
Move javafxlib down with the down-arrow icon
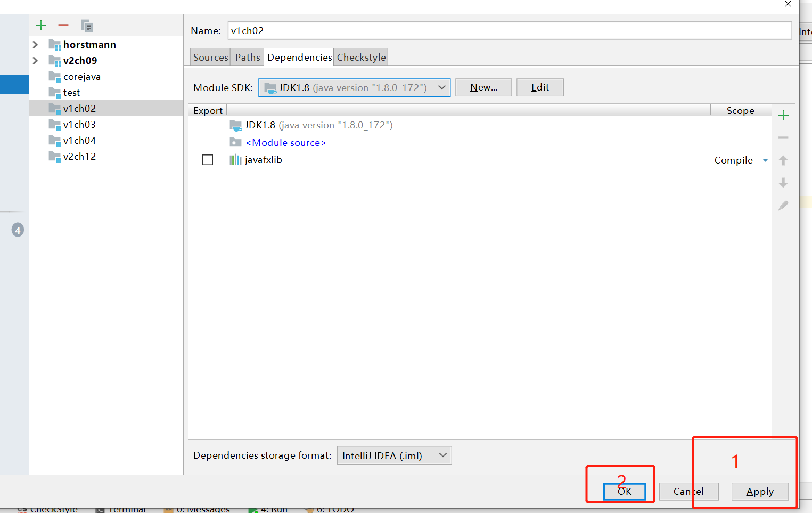(x=783, y=183)
